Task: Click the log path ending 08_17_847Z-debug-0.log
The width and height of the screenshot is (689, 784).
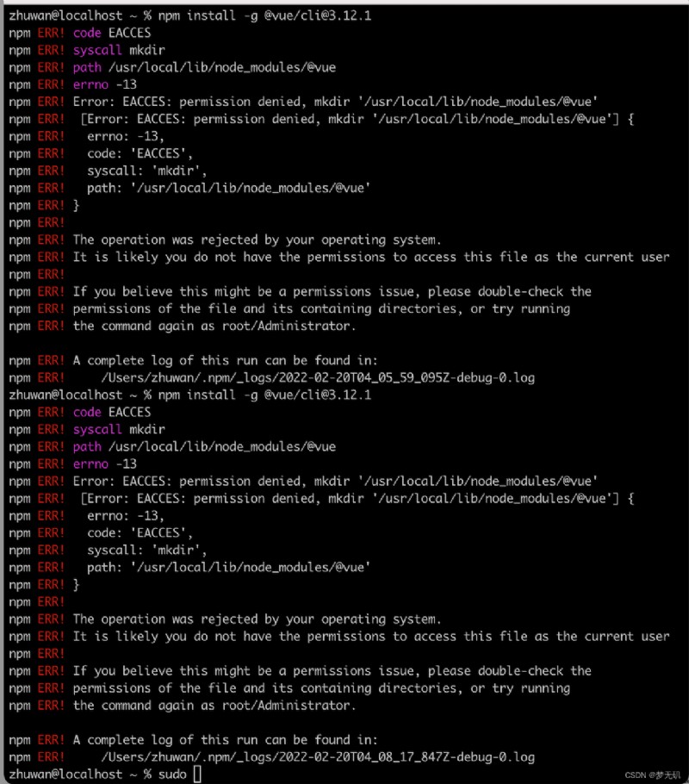Action: pos(318,757)
